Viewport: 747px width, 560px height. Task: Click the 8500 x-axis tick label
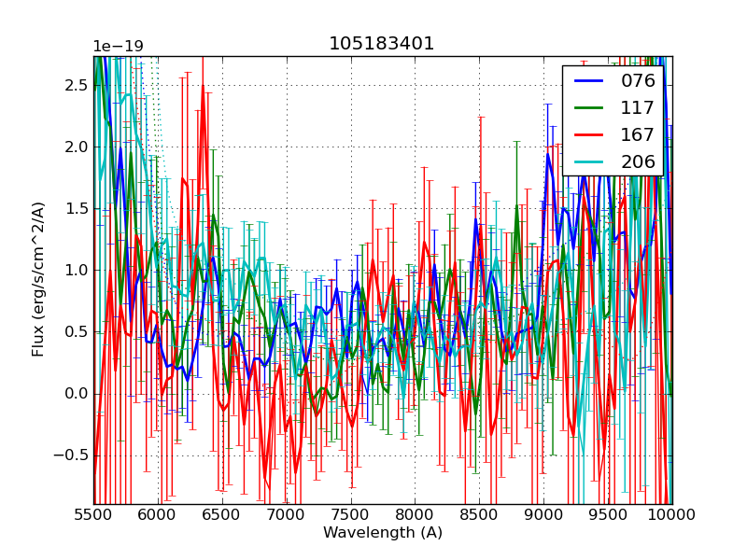click(479, 514)
